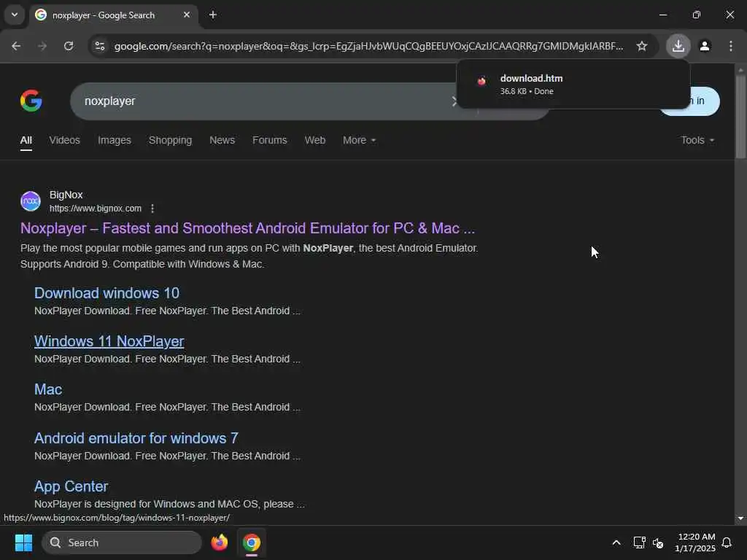The image size is (747, 560).
Task: Switch to the Images tab
Action: point(115,140)
